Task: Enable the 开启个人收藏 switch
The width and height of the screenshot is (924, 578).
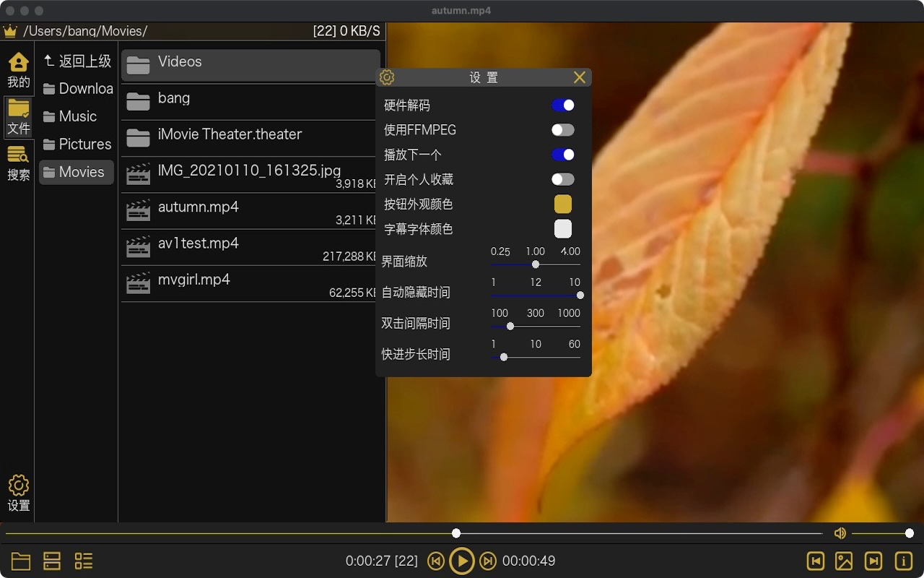Action: click(x=563, y=179)
